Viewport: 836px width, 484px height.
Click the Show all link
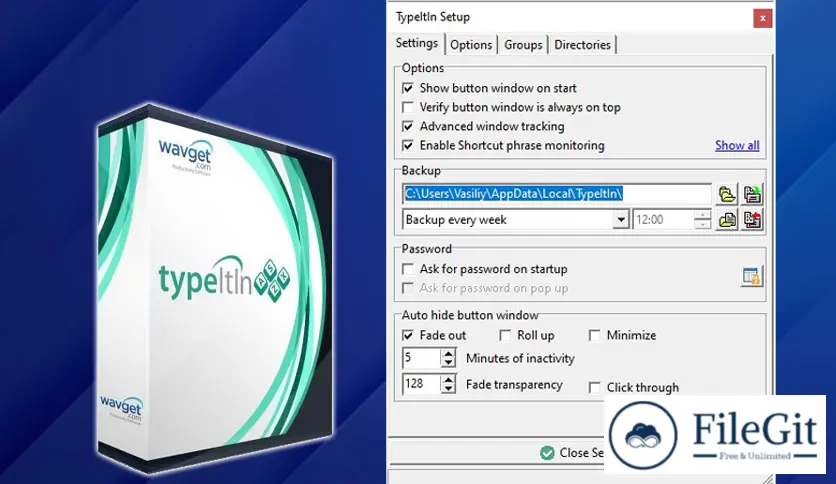click(737, 146)
